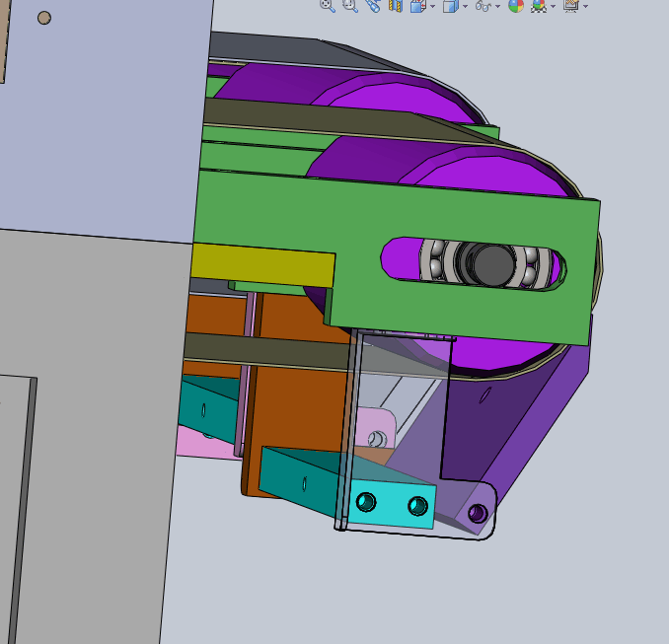Click the Display Style cube icon

[x=450, y=5]
